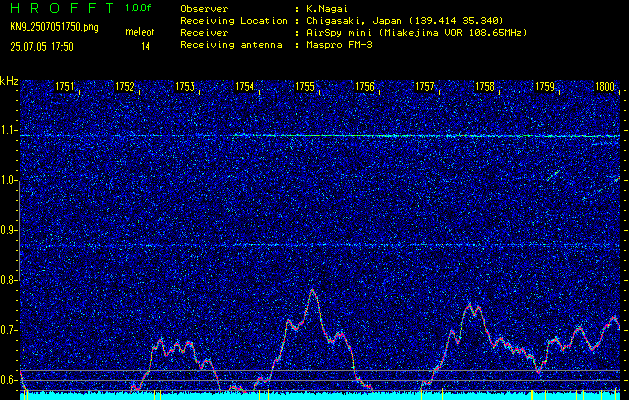
Task: Click the Maspro FM-3 antenna text
Action: 338,45
